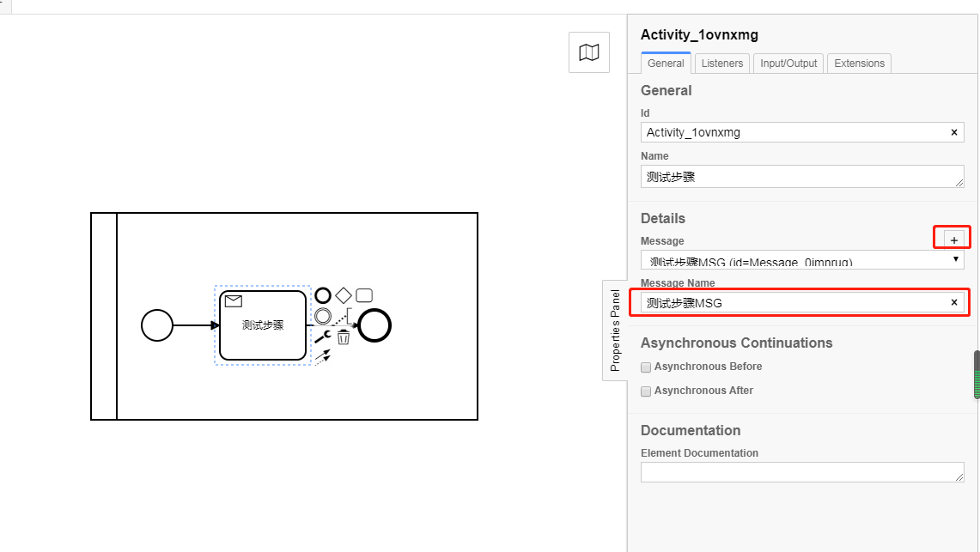Click the Details group heading

click(662, 219)
